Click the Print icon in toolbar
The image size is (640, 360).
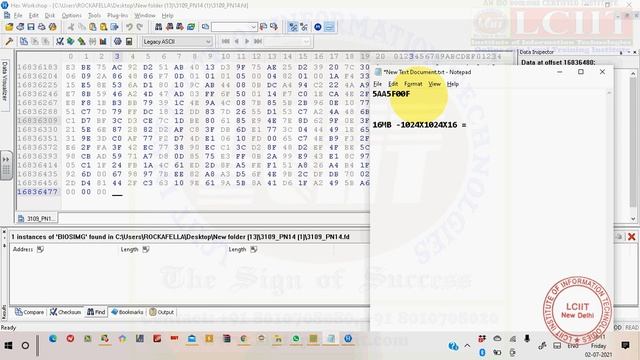coord(42,27)
